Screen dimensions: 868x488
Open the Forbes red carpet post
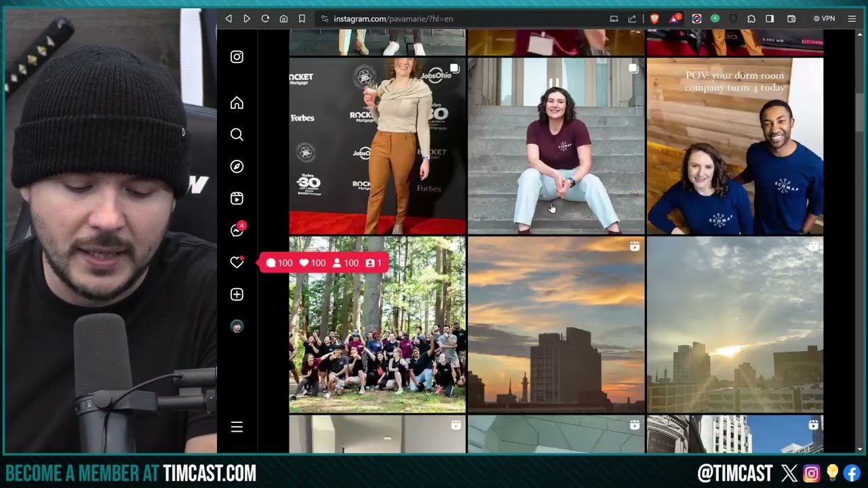377,146
